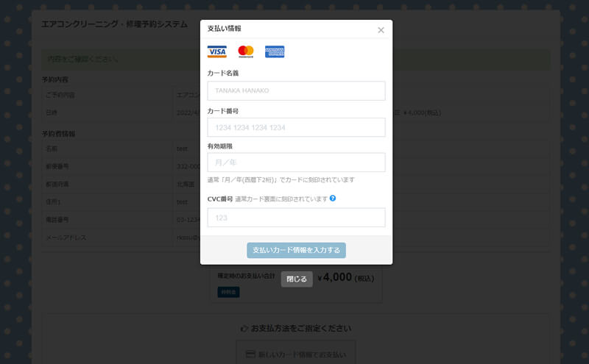Choose the 新しいカード情報でお支払い button text

[303, 354]
